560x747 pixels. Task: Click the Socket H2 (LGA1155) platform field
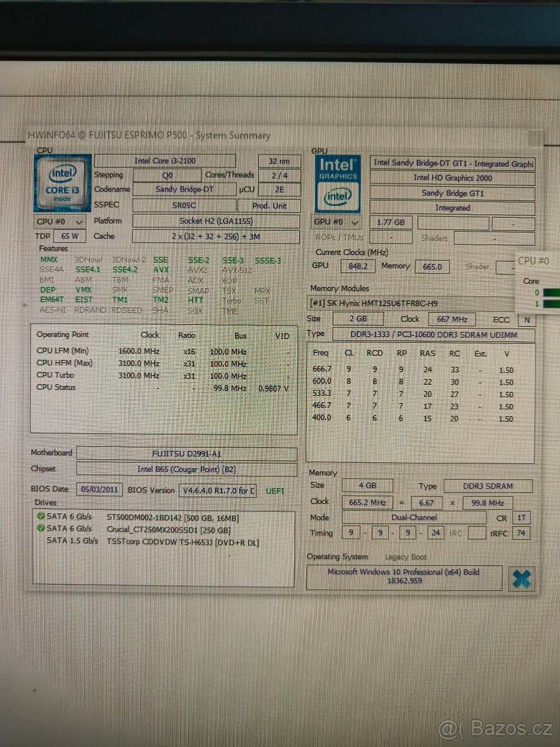click(x=216, y=221)
